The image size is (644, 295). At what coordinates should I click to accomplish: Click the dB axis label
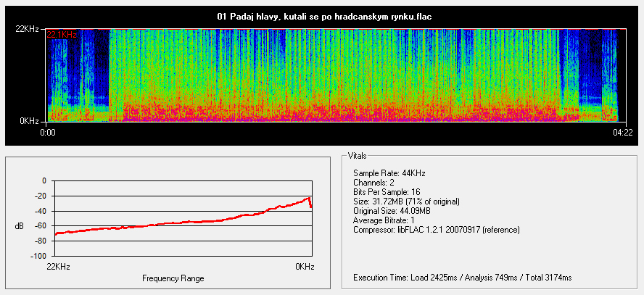[19, 226]
